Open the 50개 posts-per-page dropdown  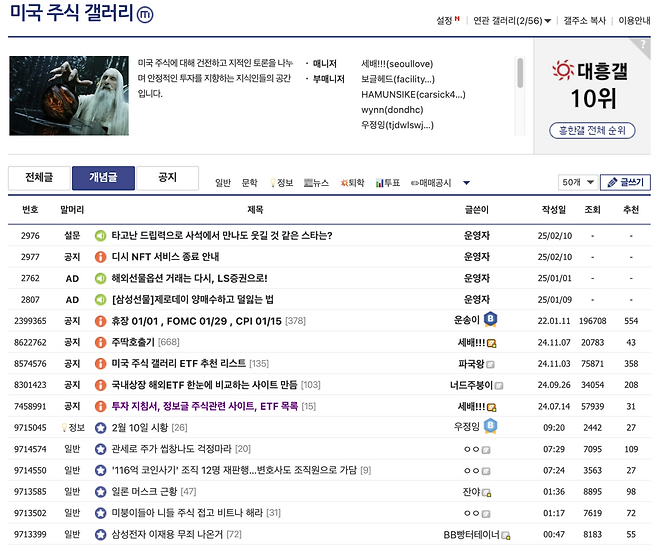(x=578, y=182)
